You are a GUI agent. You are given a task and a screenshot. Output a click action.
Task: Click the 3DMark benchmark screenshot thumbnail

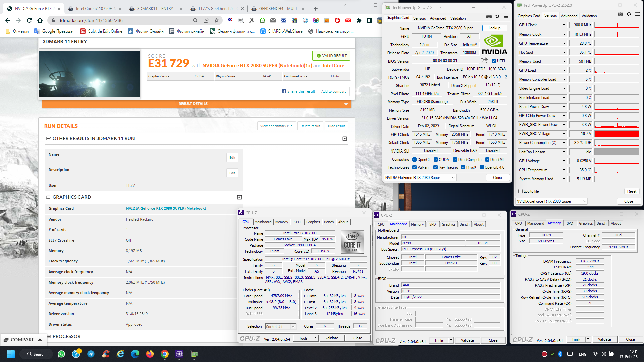pos(89,74)
